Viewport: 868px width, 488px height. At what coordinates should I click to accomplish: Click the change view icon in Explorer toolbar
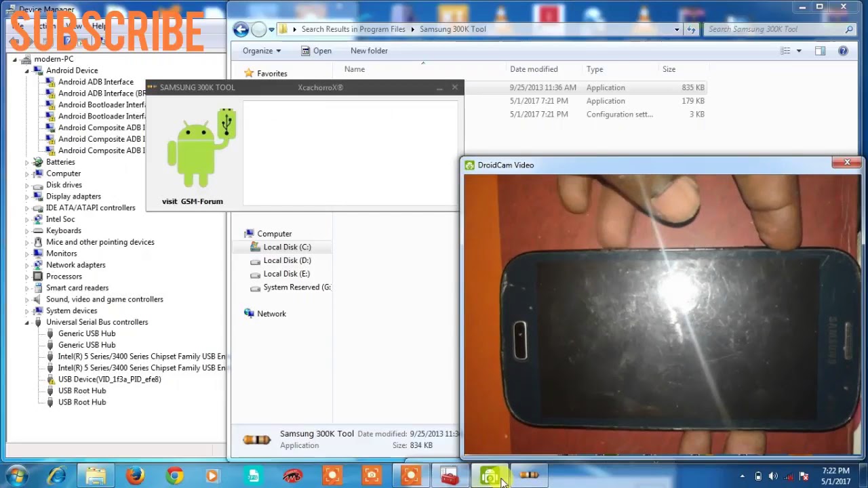tap(785, 51)
